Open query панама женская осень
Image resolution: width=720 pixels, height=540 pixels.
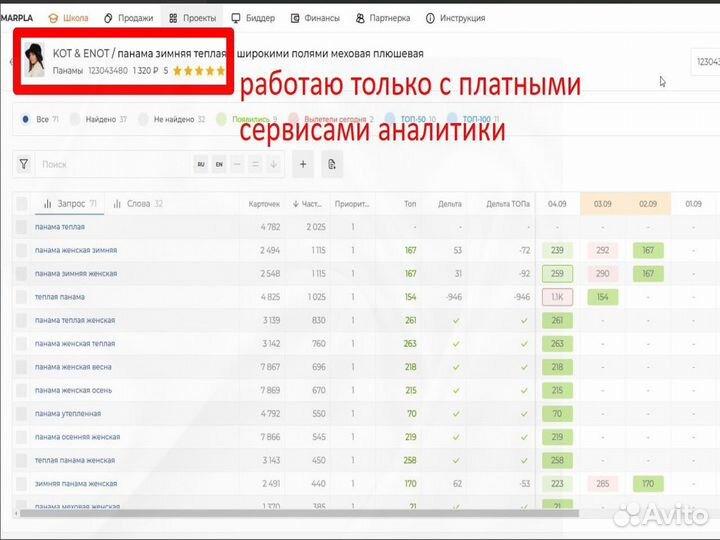coord(73,390)
